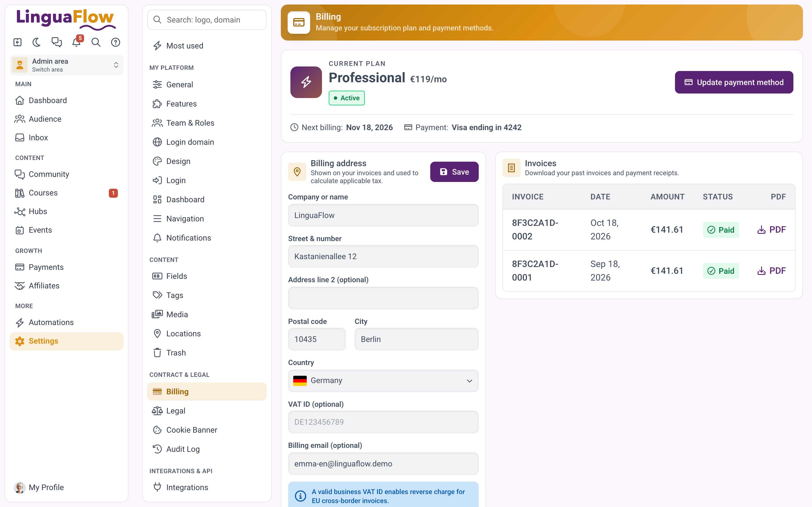The image size is (812, 507).
Task: Download PDF for invoice 8F3C2A1D-0002
Action: 771,230
